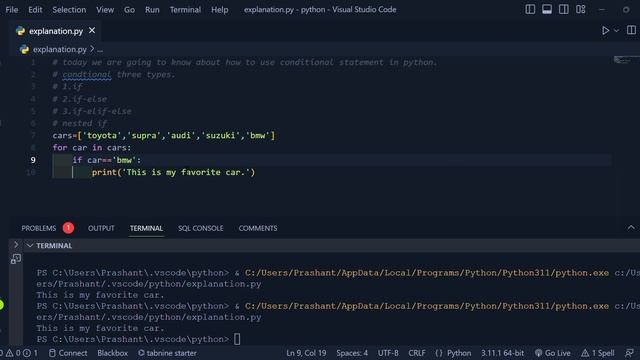Open the File menu
Image resolution: width=640 pixels, height=360 pixels.
click(x=11, y=9)
